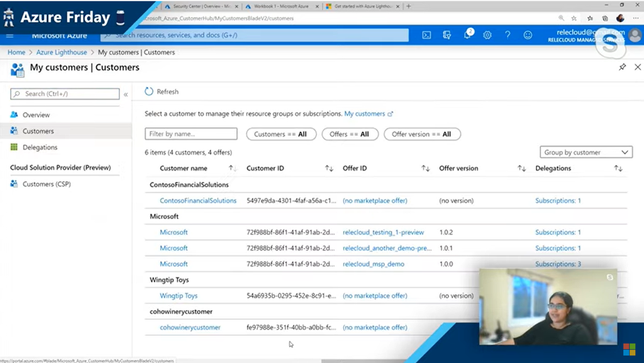Sort by the Delegations column

pos(618,169)
